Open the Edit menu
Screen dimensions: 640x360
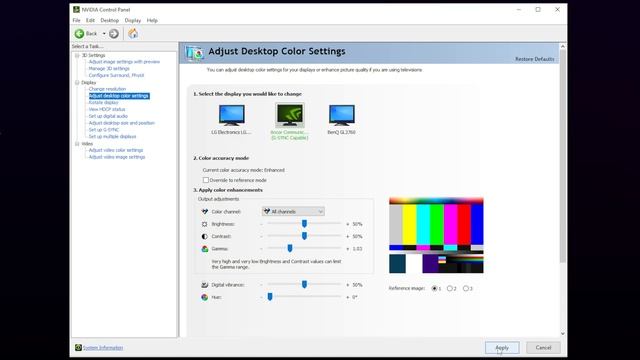(90, 20)
